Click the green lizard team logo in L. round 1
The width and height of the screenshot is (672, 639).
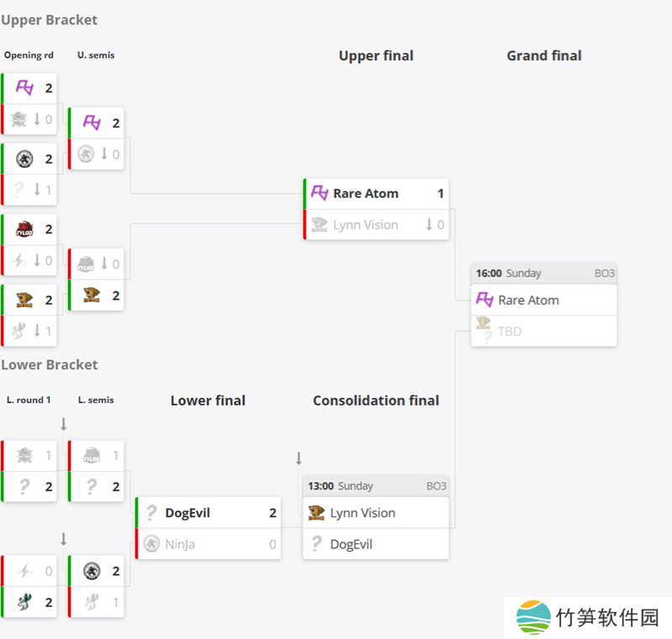click(x=24, y=602)
